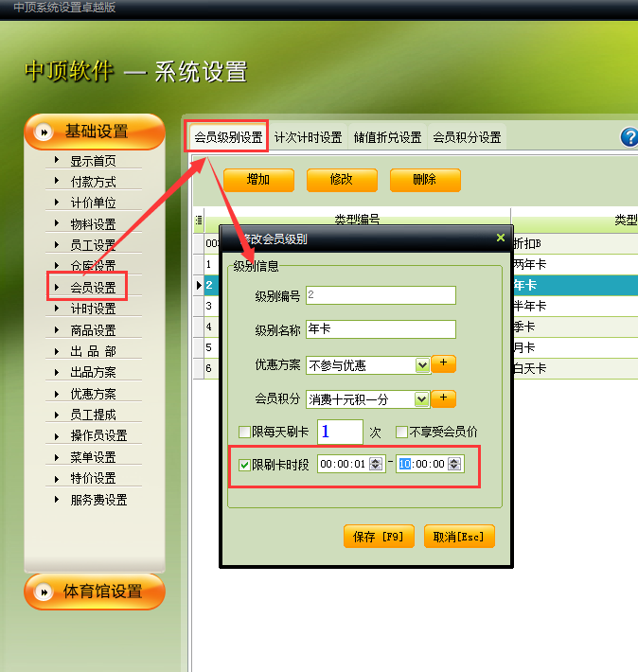
Task: Open 出品方案 in the sidebar
Action: [x=93, y=372]
